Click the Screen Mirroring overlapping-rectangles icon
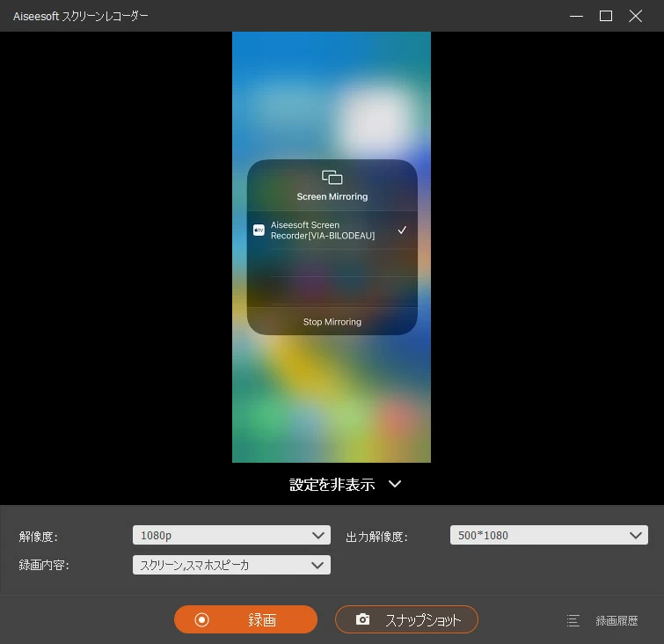Viewport: 664px width, 644px height. pyautogui.click(x=332, y=178)
